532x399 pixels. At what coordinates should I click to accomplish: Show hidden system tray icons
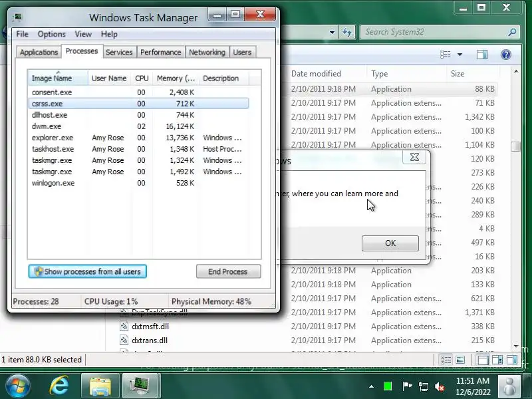point(372,386)
